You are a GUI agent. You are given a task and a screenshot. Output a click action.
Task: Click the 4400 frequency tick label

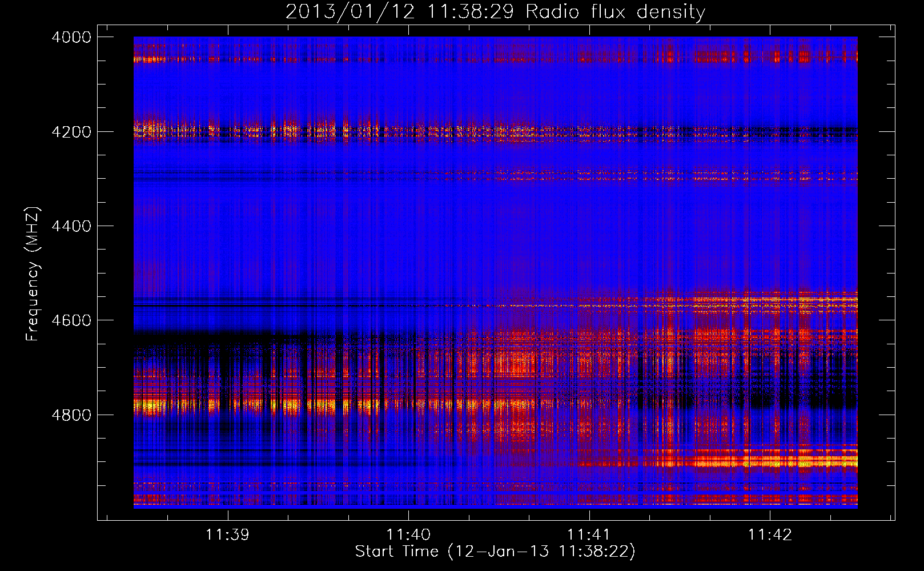(x=71, y=226)
